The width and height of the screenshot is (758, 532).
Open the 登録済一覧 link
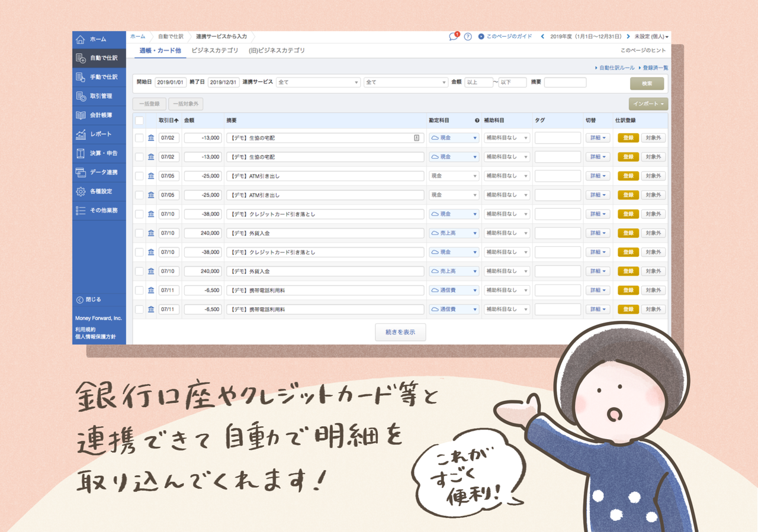coord(653,68)
